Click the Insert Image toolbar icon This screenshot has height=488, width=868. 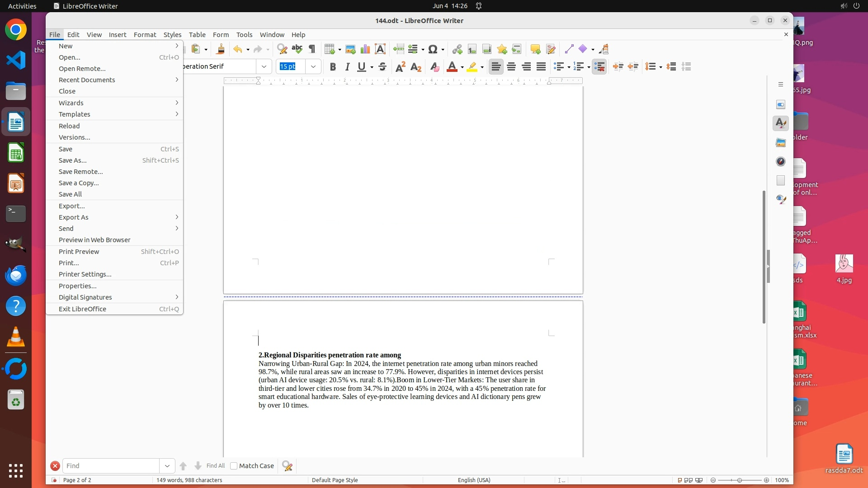[x=350, y=49]
